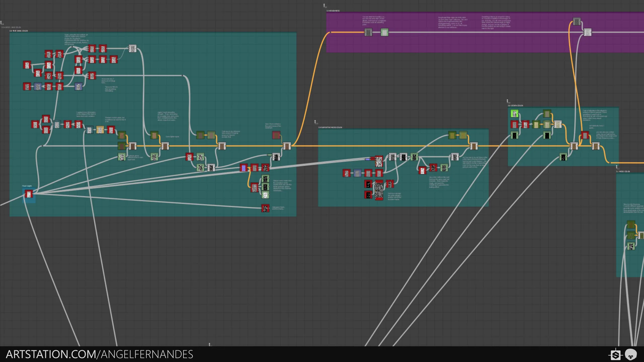Select black-and-white mask node in Moss Color frame
This screenshot has width=644, height=362.
(631, 246)
